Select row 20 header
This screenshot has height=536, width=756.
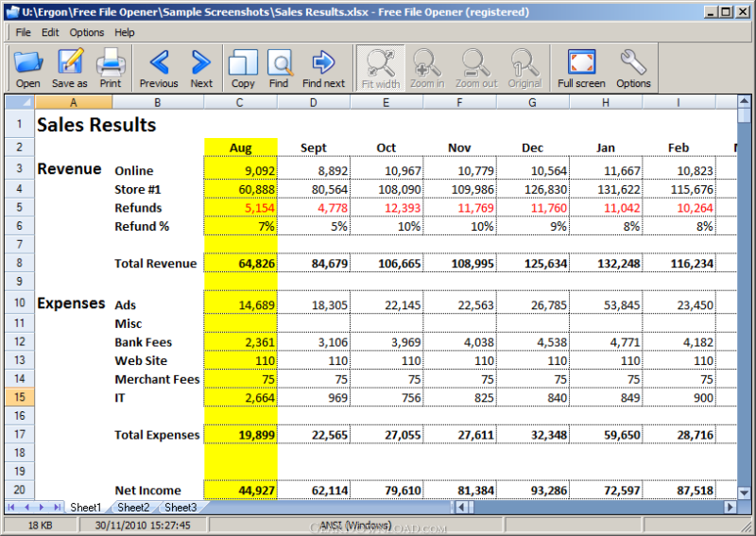[20, 490]
